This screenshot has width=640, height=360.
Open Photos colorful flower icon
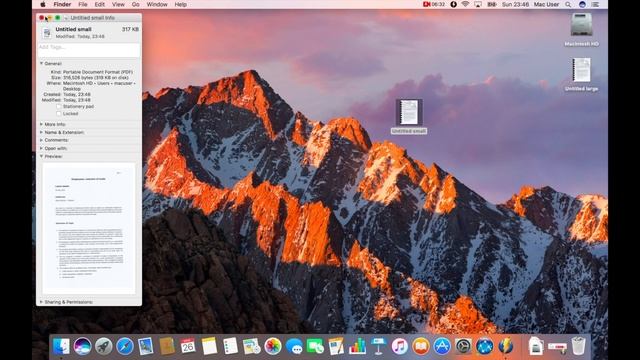[x=273, y=347]
